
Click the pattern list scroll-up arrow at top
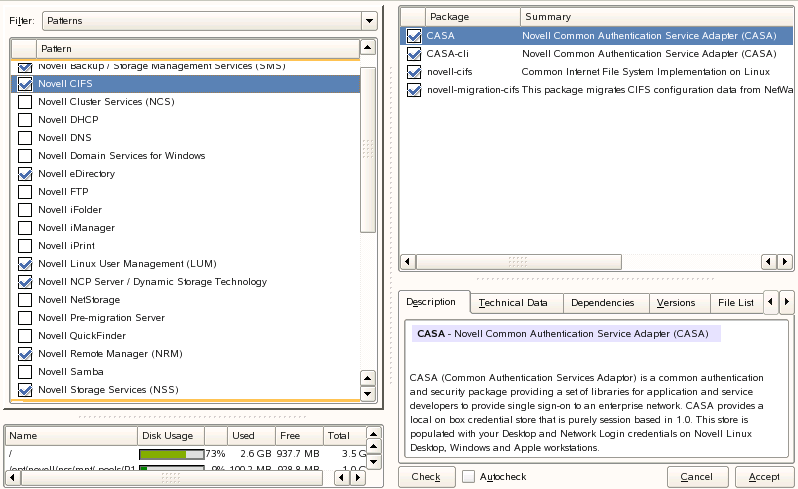367,48
